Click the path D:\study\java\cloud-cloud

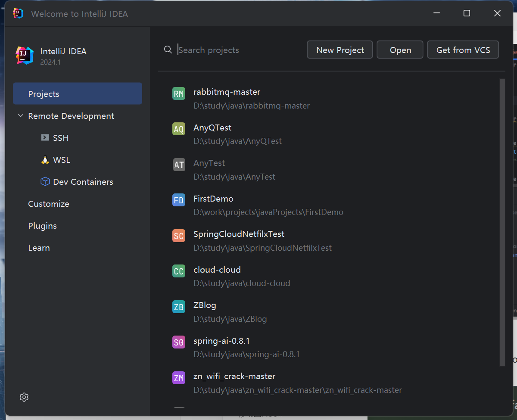(242, 283)
